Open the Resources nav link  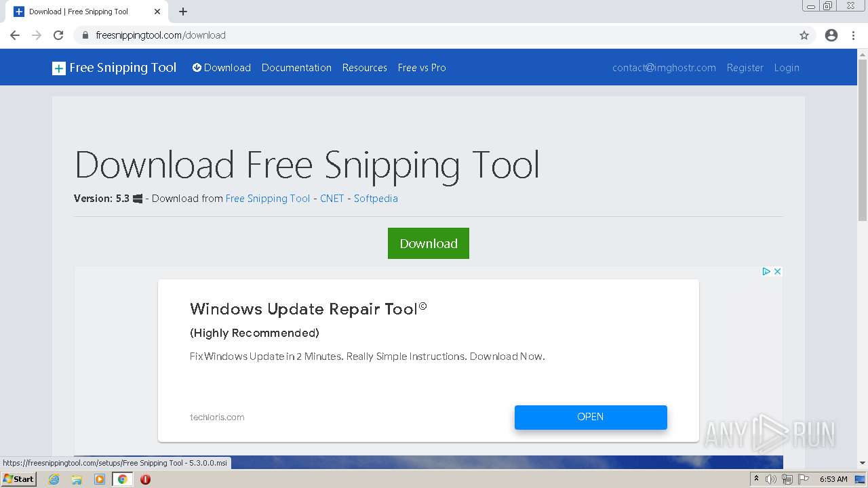364,68
